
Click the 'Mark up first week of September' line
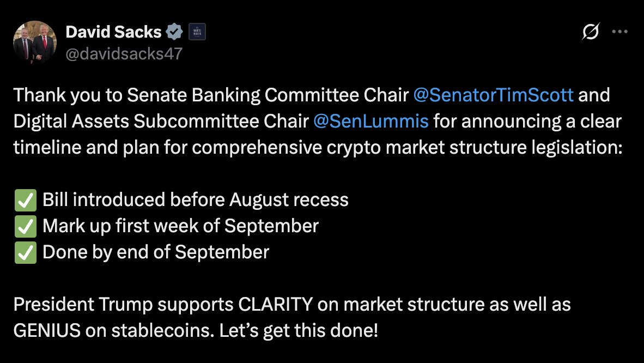pyautogui.click(x=181, y=226)
